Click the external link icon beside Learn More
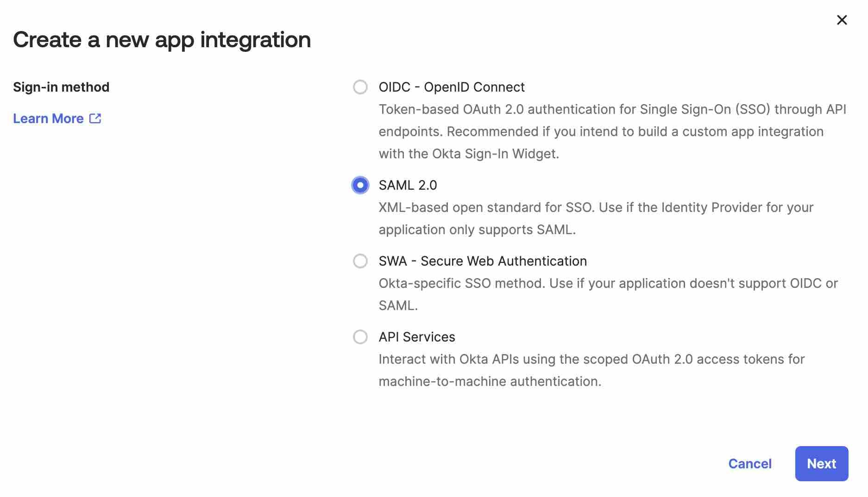868x497 pixels. [95, 118]
